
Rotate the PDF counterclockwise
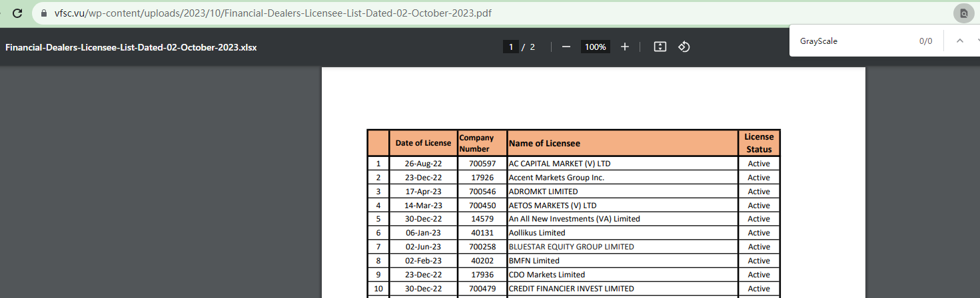point(684,47)
